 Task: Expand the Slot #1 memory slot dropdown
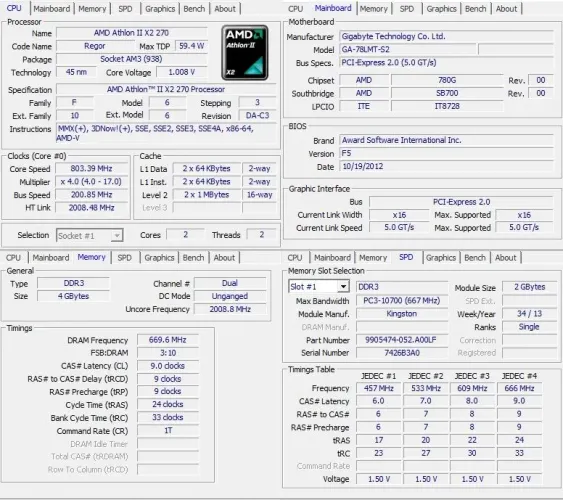[x=319, y=286]
